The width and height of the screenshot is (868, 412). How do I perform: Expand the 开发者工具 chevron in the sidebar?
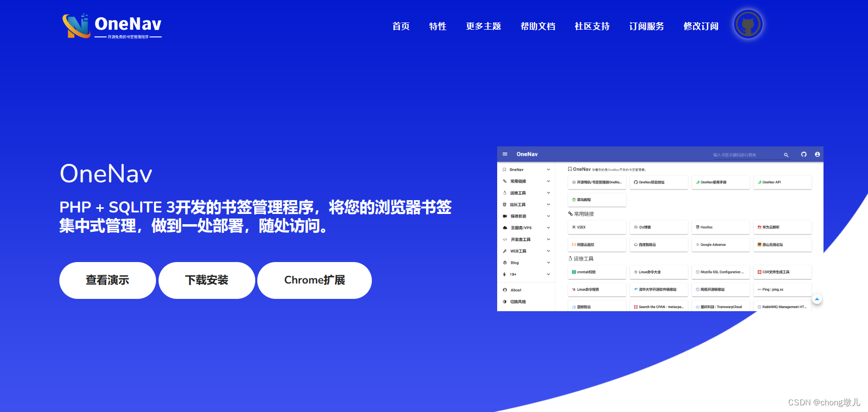click(548, 240)
